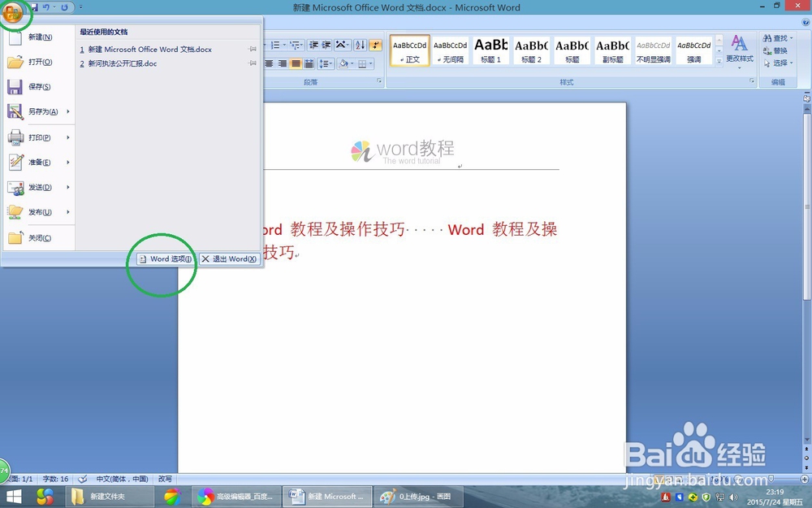Pin the 新河执法公开汇报.doc entry
812x508 pixels.
tap(253, 63)
